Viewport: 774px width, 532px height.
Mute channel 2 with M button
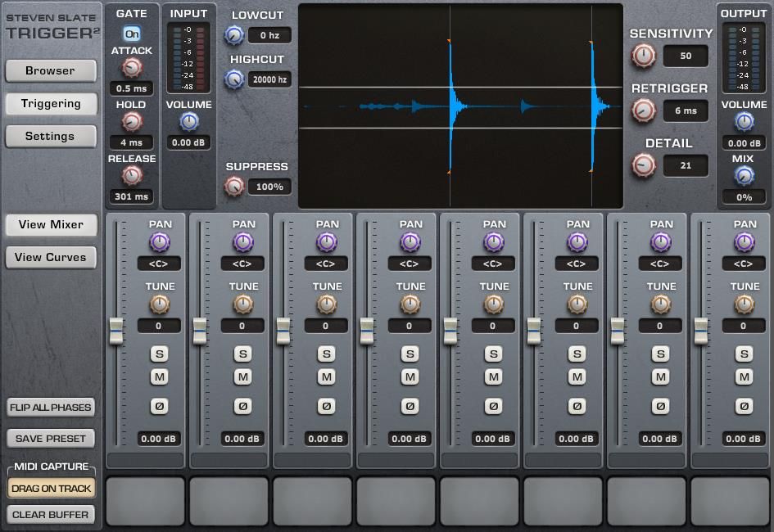click(243, 377)
